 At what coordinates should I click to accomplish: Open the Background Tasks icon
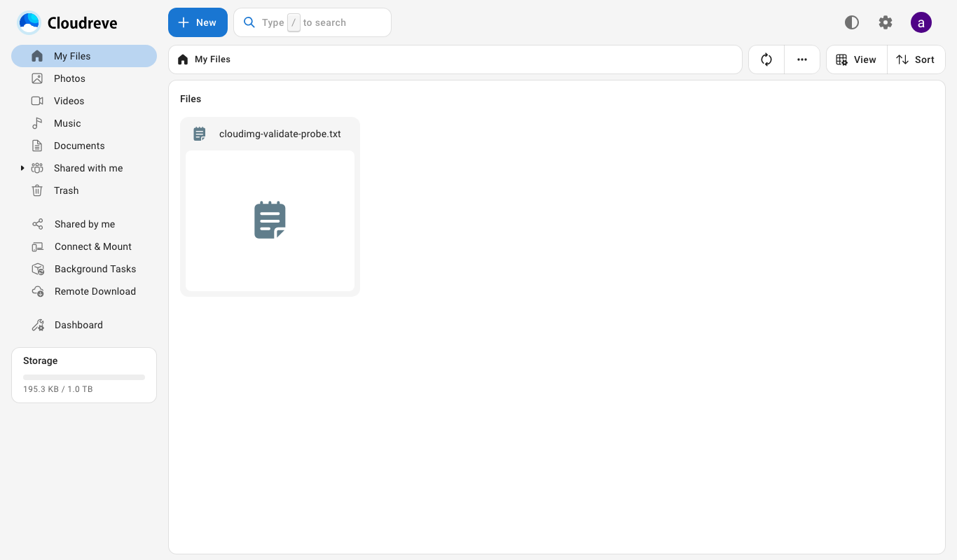point(38,269)
